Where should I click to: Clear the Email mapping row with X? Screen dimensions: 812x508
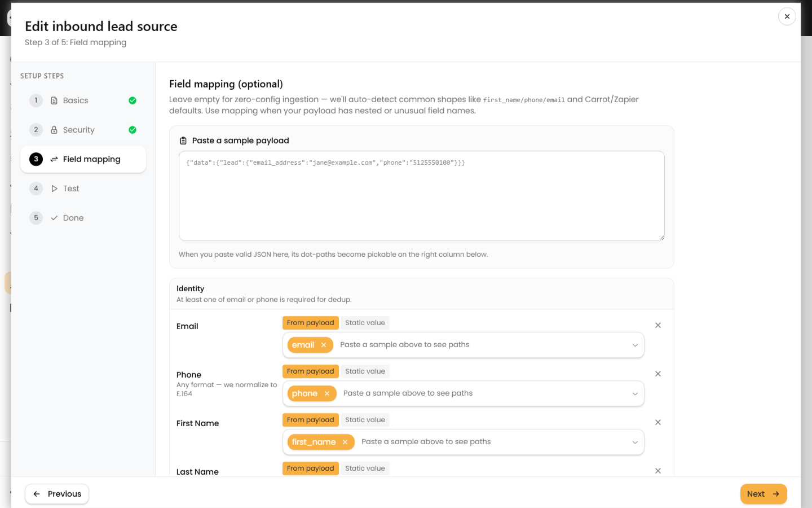pyautogui.click(x=658, y=325)
